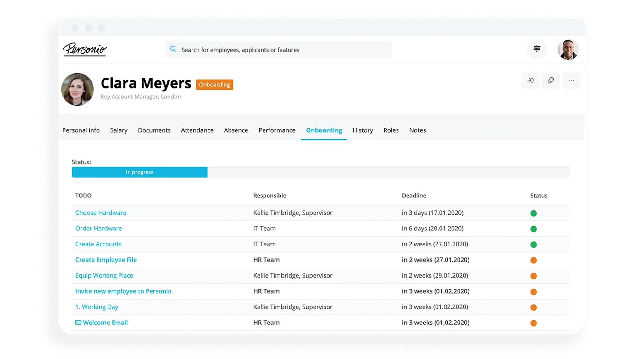Screen dimensions: 644x359
Task: Click the key permissions icon
Action: (551, 80)
